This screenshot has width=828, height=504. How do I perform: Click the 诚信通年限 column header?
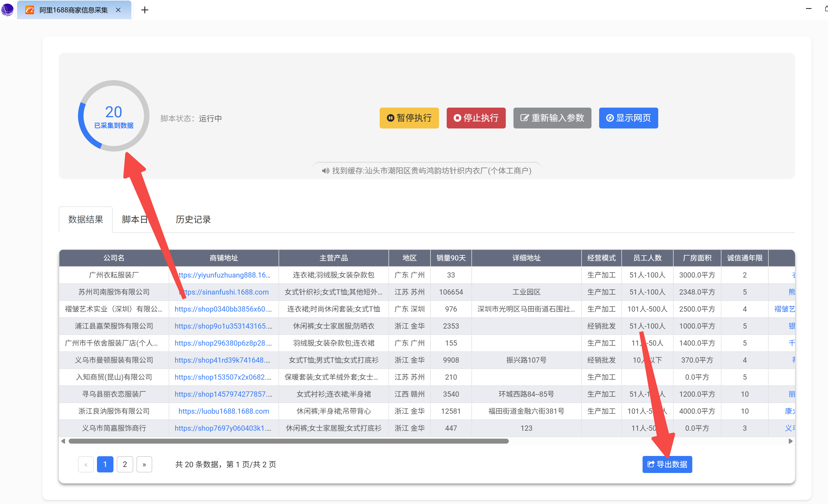[745, 258]
